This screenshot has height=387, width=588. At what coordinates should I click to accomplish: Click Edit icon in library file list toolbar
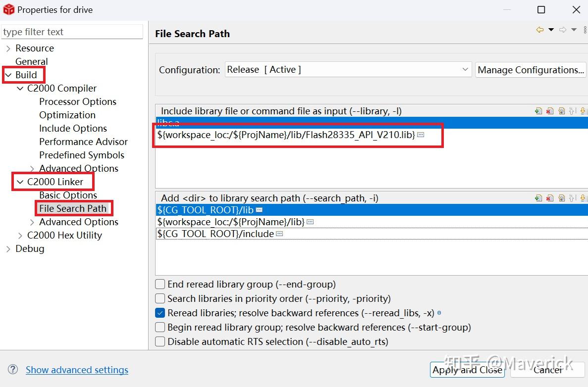pos(561,111)
